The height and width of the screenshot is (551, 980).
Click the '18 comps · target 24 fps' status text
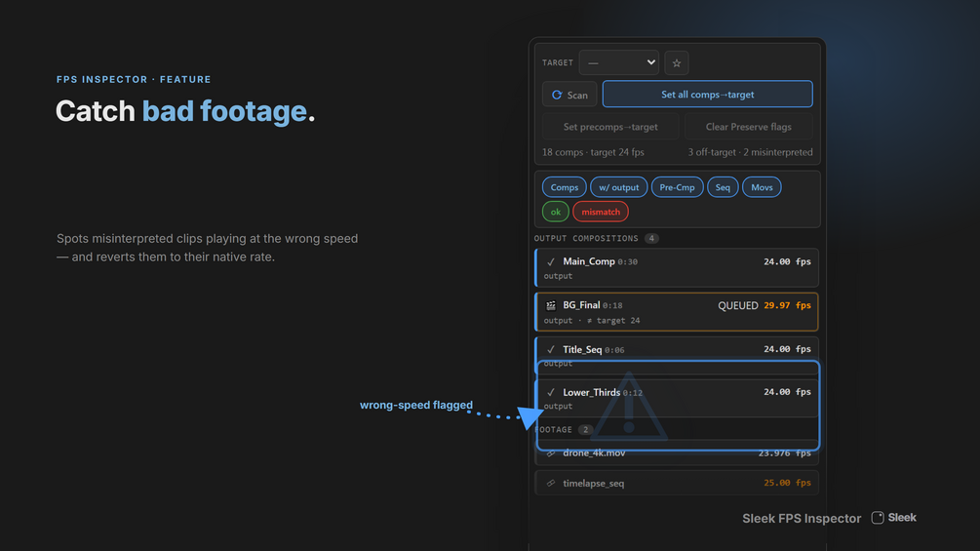click(x=593, y=152)
